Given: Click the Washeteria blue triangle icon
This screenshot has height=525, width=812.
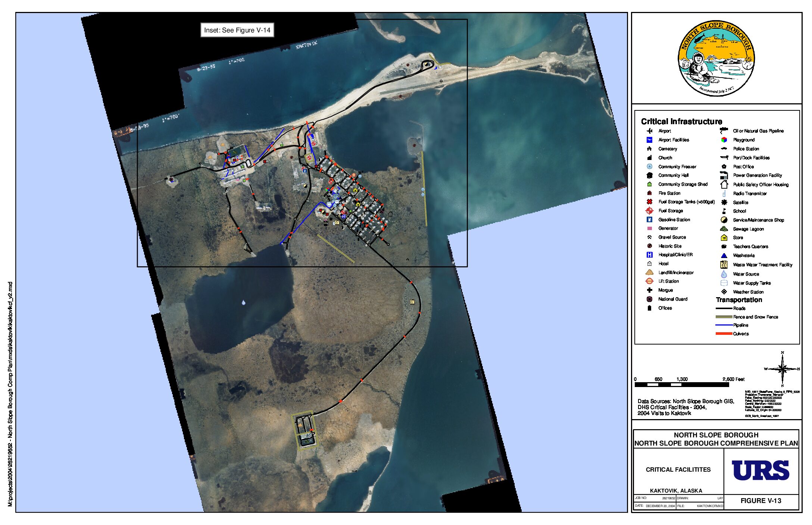Looking at the screenshot, I should (724, 255).
